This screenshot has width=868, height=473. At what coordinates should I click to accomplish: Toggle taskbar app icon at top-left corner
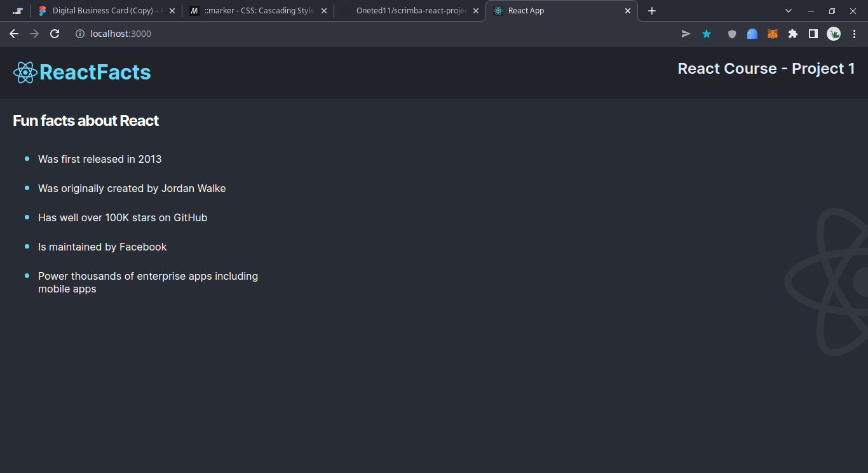click(x=17, y=10)
